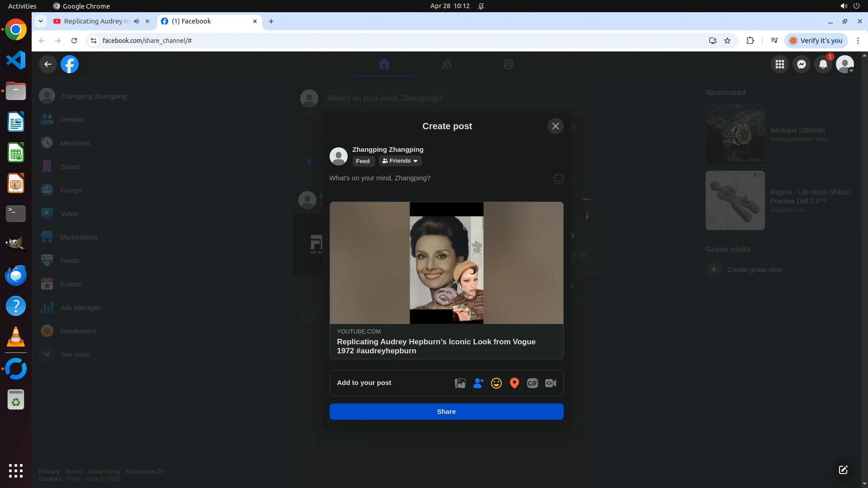Screen dimensions: 868x488
Task: Mute audio on YouTube tab
Action: tap(136, 21)
